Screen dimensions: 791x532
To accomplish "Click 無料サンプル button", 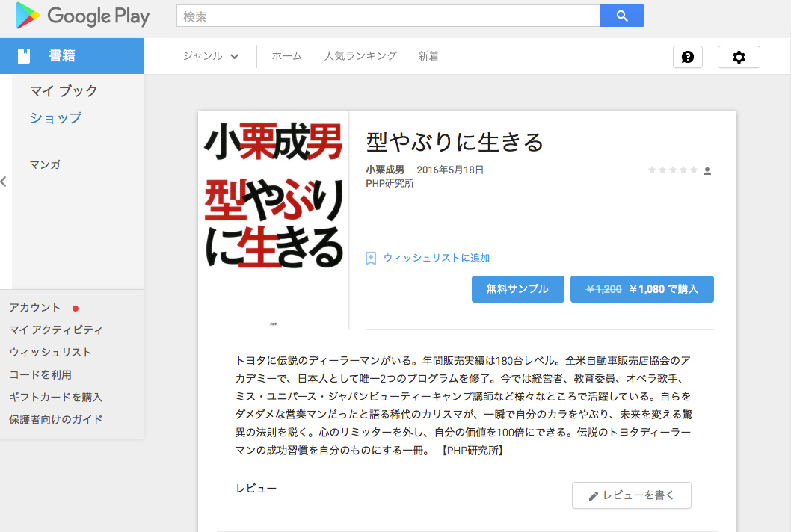I will click(517, 289).
